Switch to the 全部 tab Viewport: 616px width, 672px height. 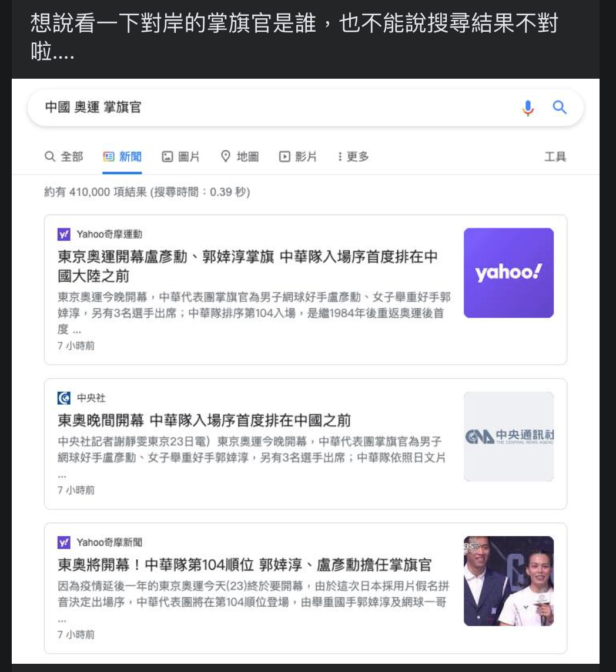[x=64, y=156]
